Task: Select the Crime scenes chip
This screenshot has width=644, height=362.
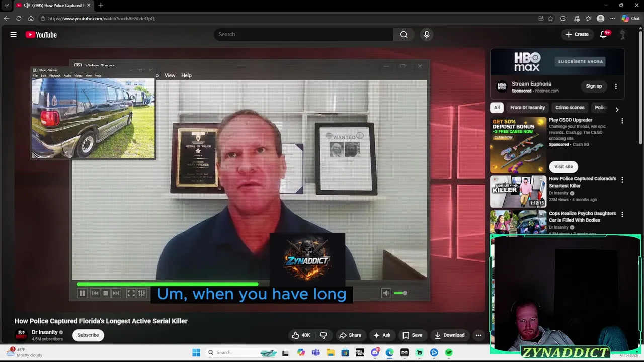Action: [x=570, y=108]
